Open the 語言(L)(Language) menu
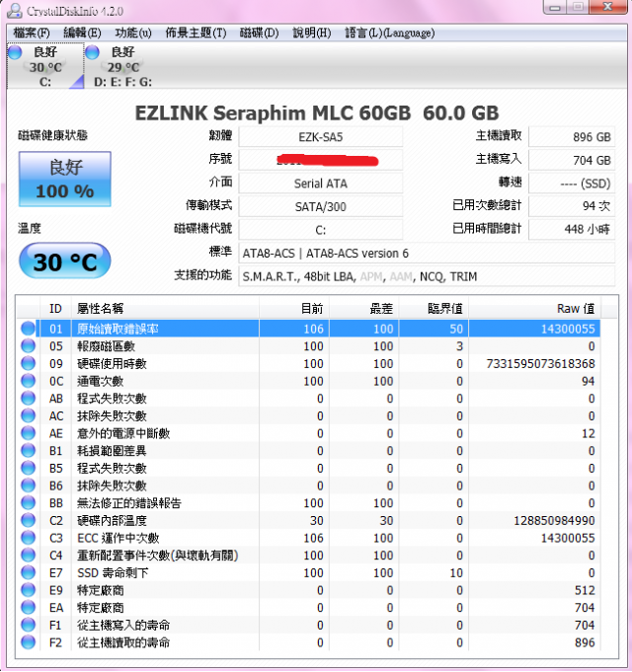632x672 pixels. point(390,33)
